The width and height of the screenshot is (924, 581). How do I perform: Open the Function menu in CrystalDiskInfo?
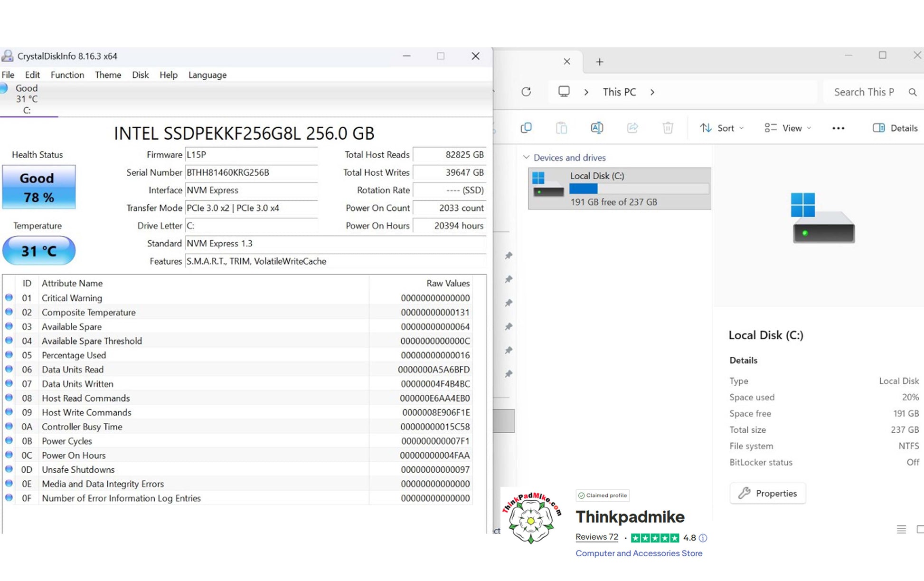pos(67,75)
